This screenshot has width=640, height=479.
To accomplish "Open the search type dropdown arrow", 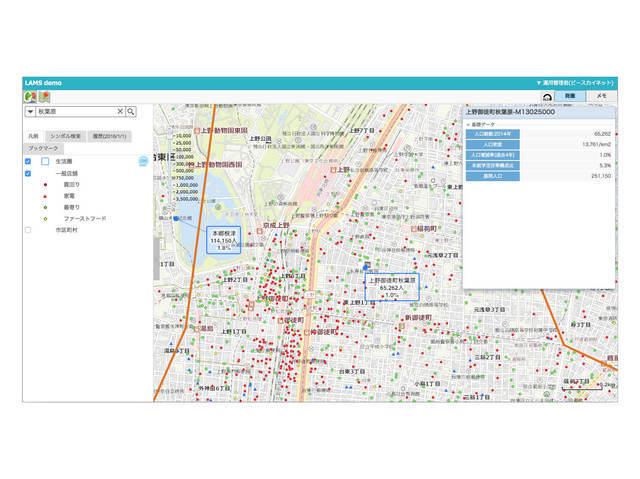I will (30, 112).
